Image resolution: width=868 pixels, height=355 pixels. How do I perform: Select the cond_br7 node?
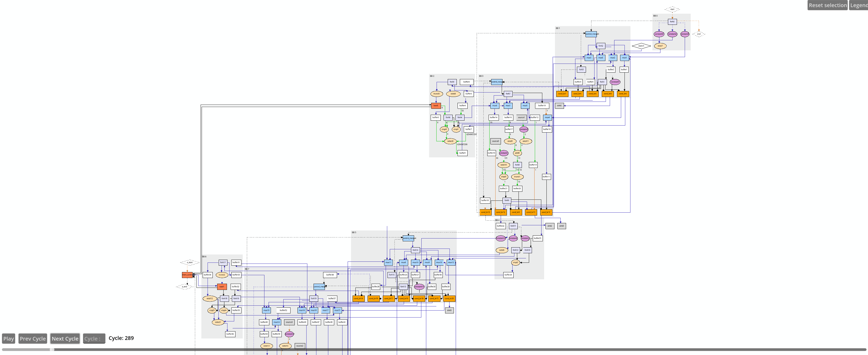(x=562, y=94)
